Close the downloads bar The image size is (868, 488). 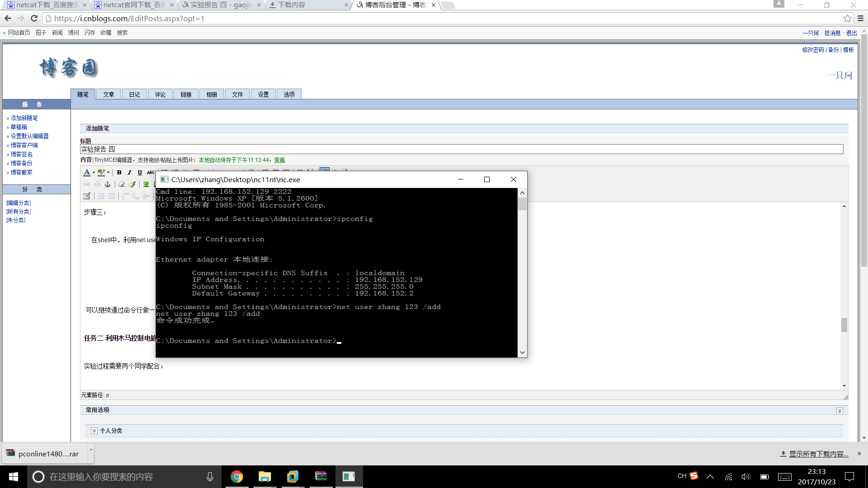[859, 454]
